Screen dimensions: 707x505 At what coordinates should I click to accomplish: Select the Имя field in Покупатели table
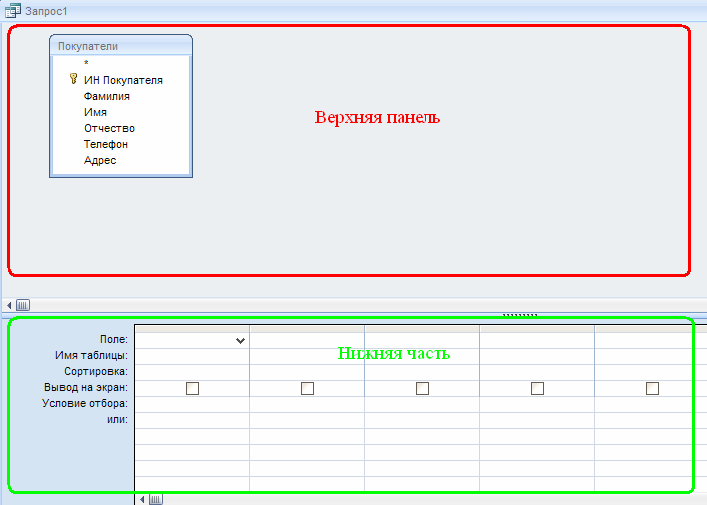point(95,112)
